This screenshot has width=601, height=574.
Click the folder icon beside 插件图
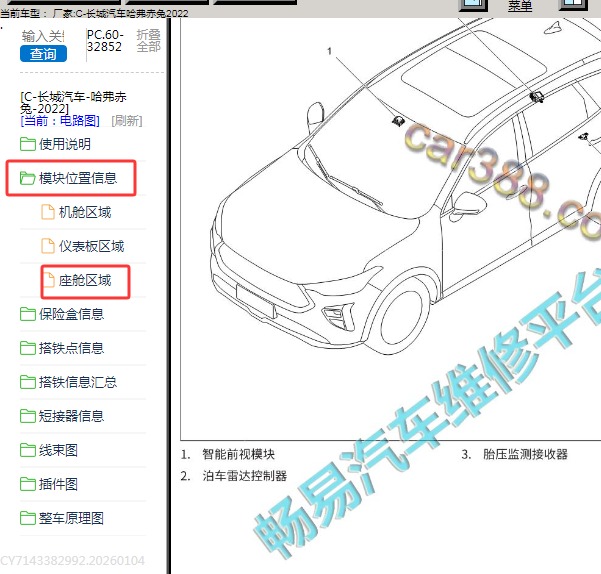(x=28, y=484)
